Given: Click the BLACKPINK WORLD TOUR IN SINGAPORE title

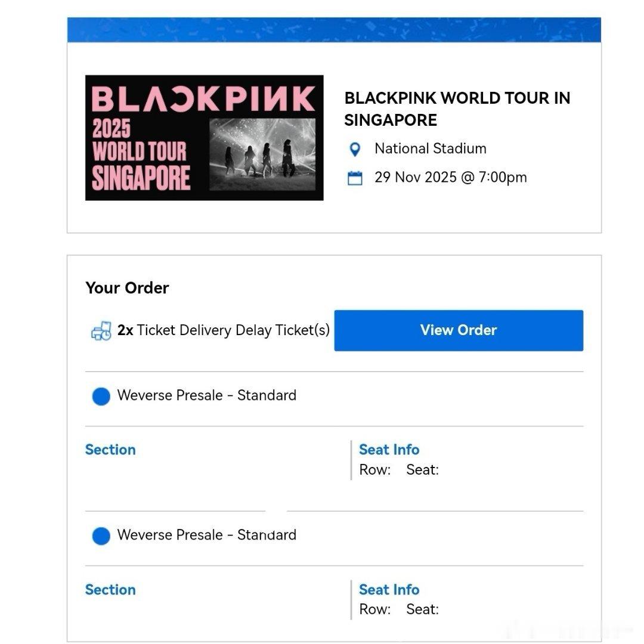Looking at the screenshot, I should 457,109.
